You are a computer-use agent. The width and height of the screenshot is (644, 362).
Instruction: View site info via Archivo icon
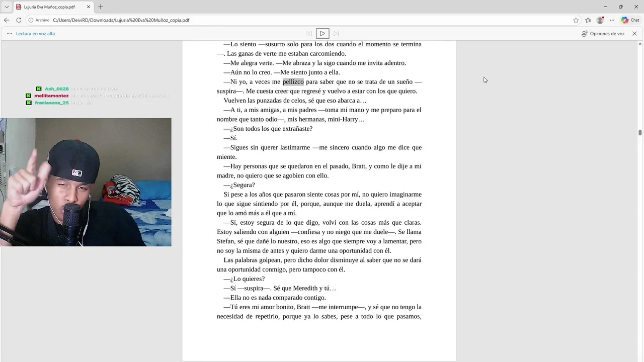pyautogui.click(x=39, y=20)
